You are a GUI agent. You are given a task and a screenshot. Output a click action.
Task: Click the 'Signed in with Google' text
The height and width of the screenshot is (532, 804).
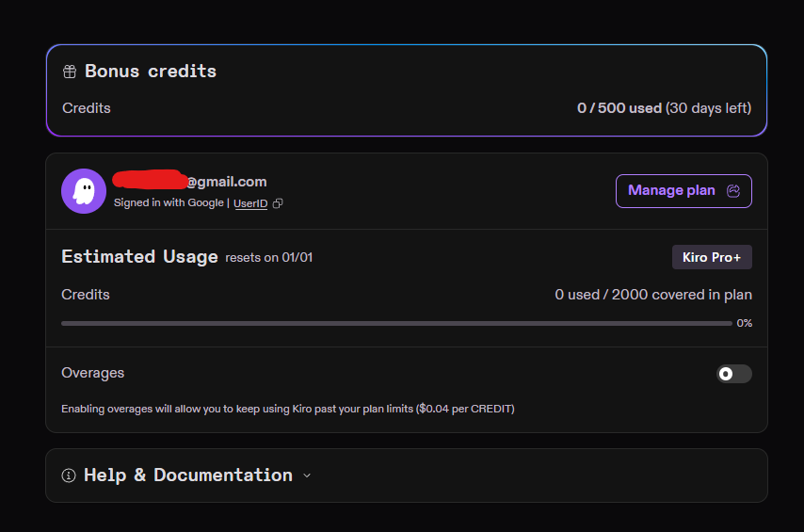(169, 202)
